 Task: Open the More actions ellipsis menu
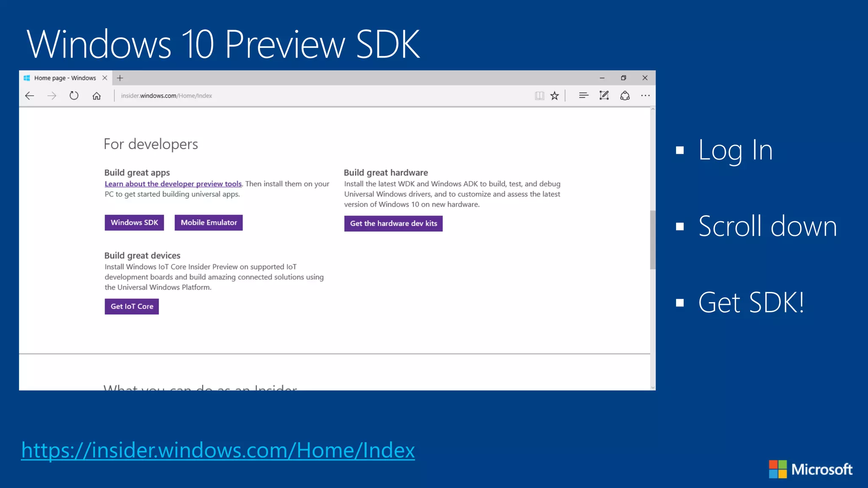click(645, 96)
